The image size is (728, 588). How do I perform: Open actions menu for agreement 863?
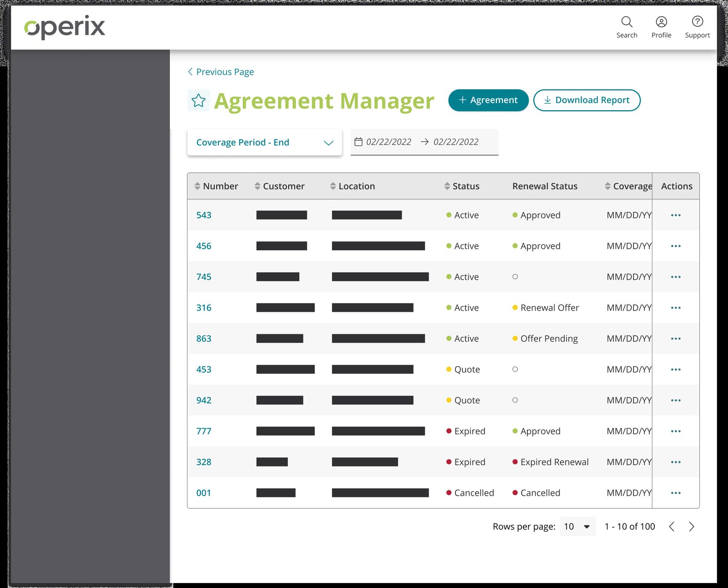[676, 339]
